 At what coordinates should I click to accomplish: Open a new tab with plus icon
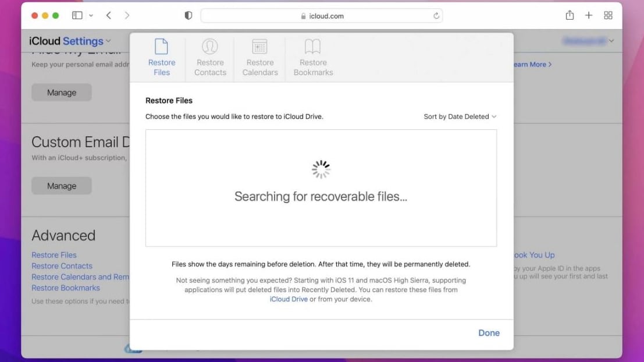(589, 16)
